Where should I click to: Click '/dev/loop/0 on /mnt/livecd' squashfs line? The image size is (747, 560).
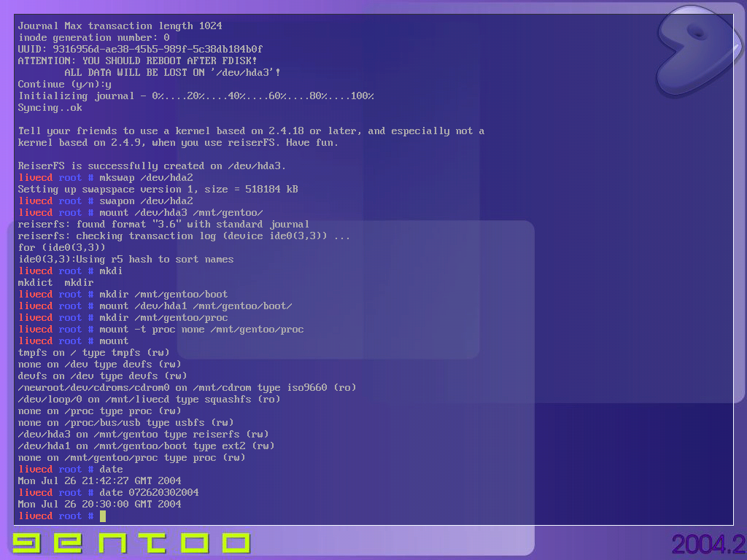[x=149, y=400]
